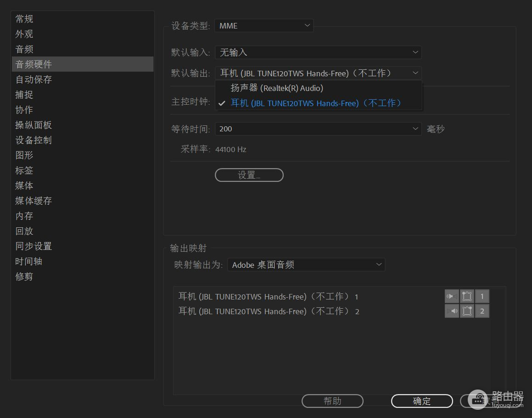Viewport: 532px width, 418px height.
Task: Select 常规 in the preferences list
Action: point(83,19)
